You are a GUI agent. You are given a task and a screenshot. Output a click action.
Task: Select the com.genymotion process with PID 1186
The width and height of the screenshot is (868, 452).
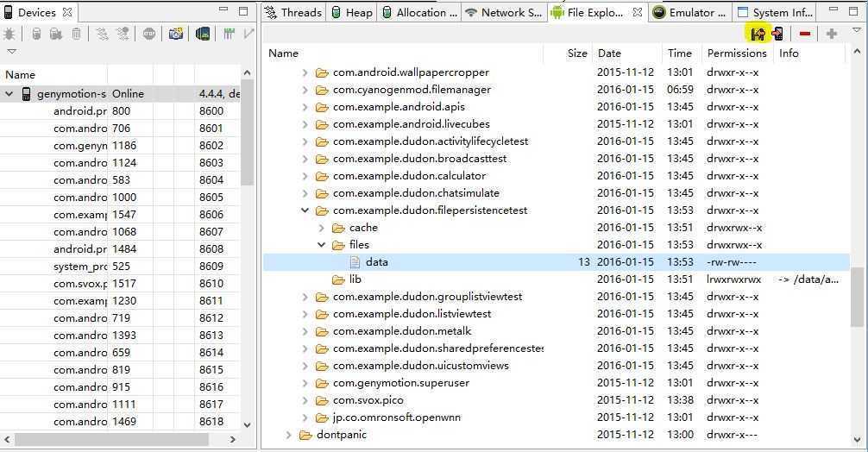pyautogui.click(x=120, y=146)
